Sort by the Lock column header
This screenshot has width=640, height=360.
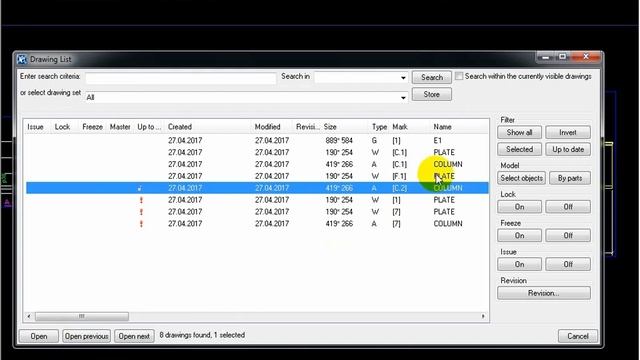point(62,127)
